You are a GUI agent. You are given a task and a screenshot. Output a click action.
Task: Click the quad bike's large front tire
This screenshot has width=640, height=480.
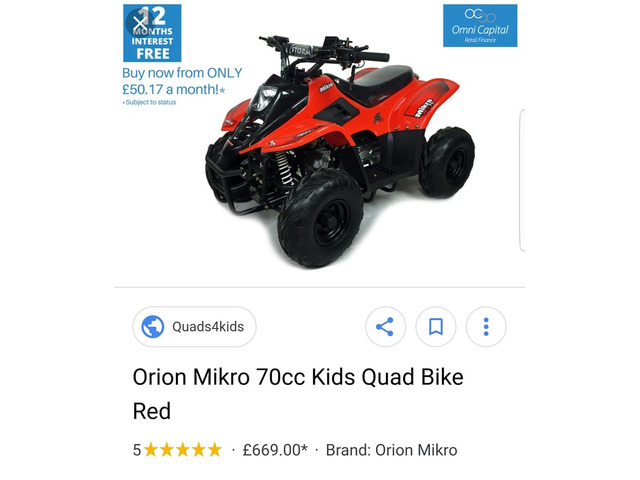(320, 219)
